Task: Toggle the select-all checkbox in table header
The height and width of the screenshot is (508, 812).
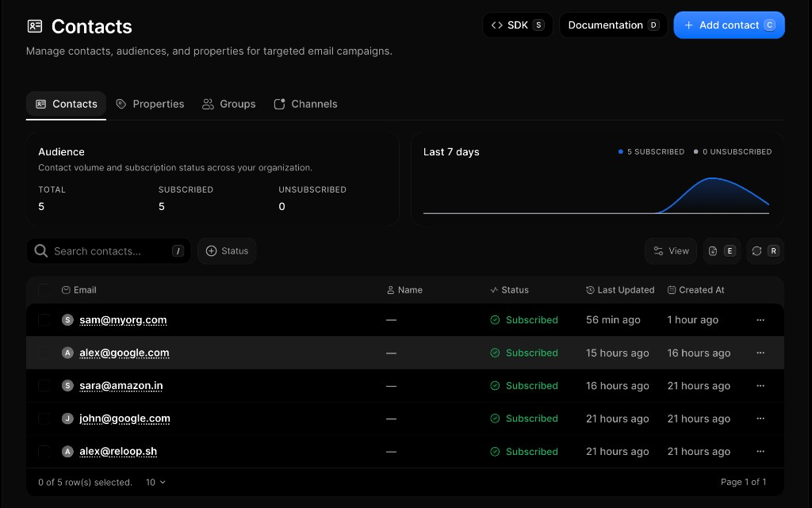Action: click(x=44, y=290)
